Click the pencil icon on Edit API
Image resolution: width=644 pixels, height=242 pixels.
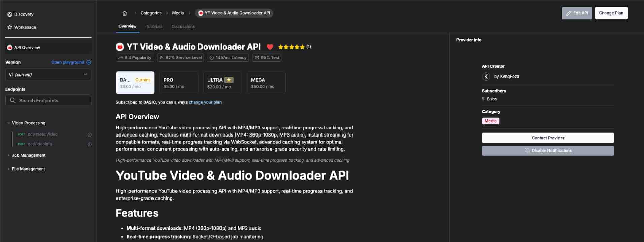click(x=569, y=13)
